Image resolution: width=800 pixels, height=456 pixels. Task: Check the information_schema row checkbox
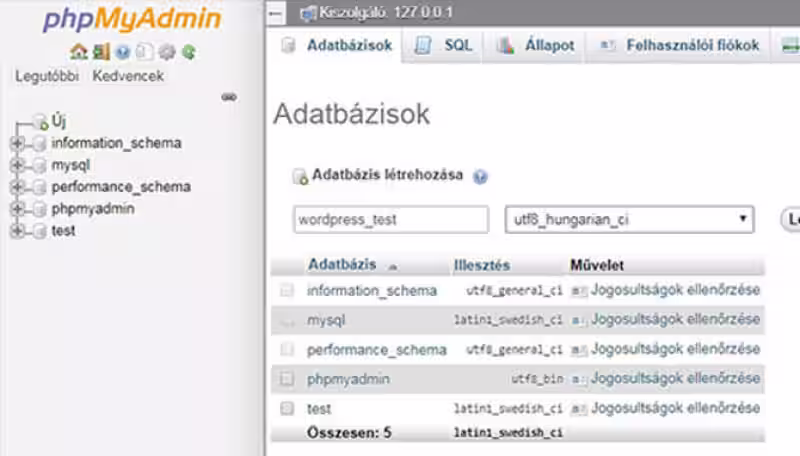[287, 290]
